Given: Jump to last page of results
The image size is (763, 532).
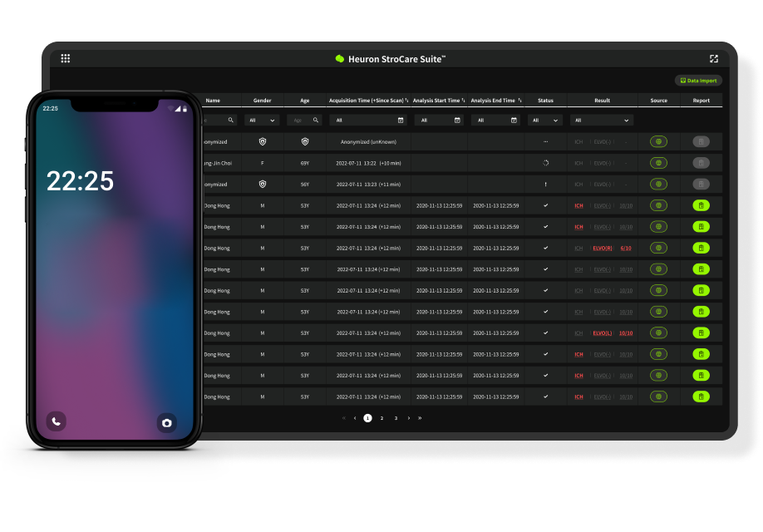Looking at the screenshot, I should click(x=420, y=418).
